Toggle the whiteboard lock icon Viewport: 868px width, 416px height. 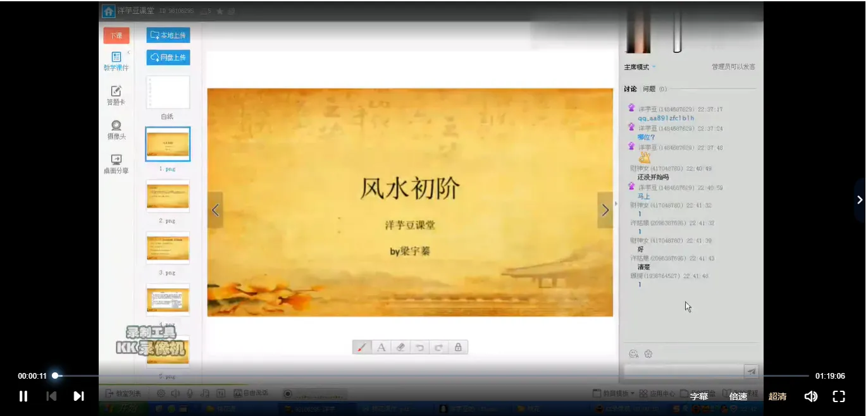pyautogui.click(x=457, y=347)
